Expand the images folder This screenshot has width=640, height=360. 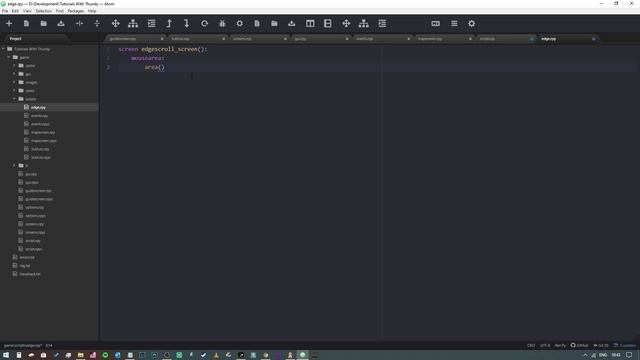(x=15, y=82)
